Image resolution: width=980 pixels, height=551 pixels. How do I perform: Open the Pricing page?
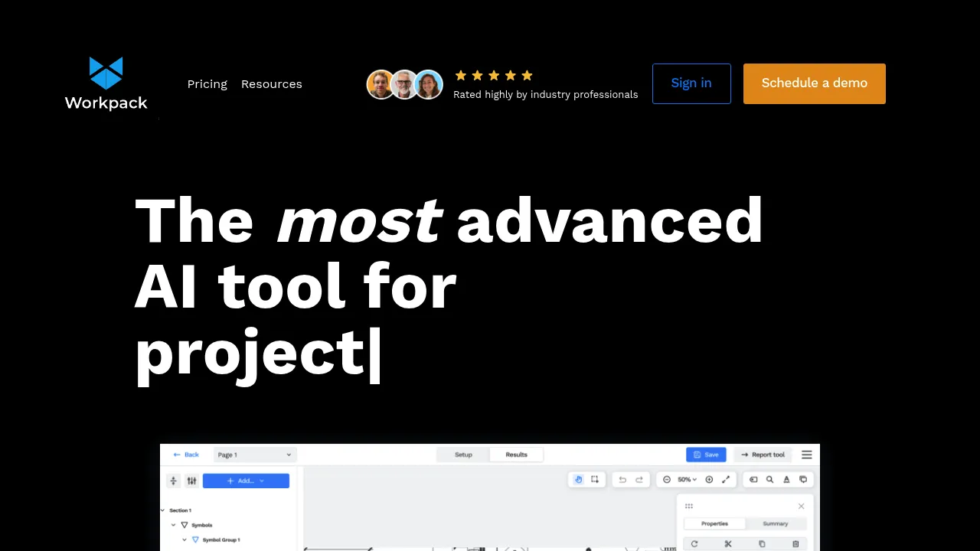coord(207,84)
